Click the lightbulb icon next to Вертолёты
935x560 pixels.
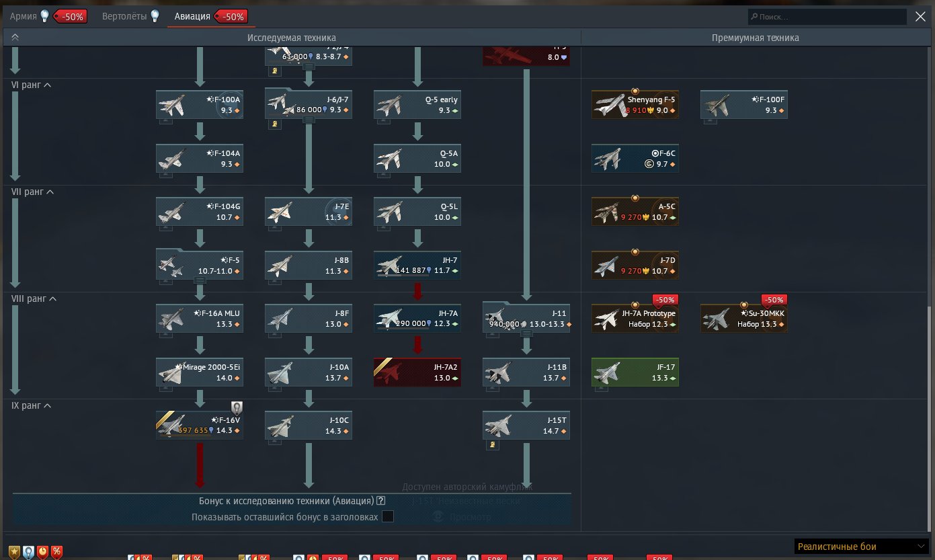(x=155, y=15)
